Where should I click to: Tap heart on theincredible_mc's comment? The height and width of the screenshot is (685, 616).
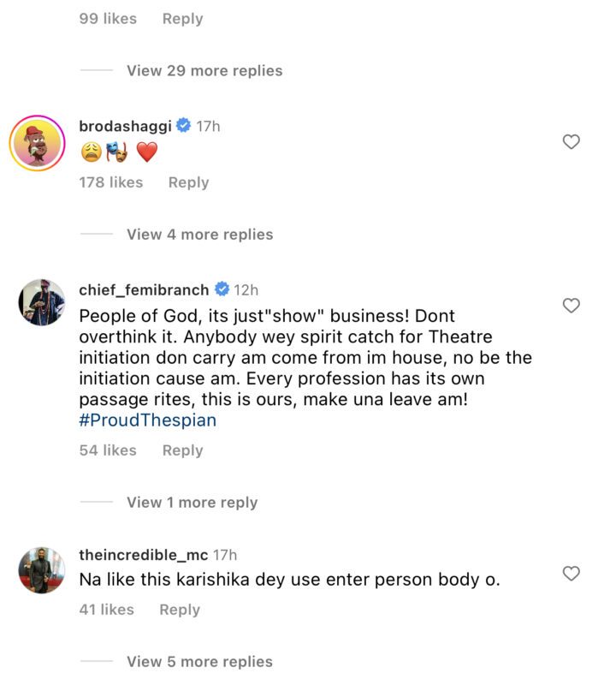[x=571, y=573]
